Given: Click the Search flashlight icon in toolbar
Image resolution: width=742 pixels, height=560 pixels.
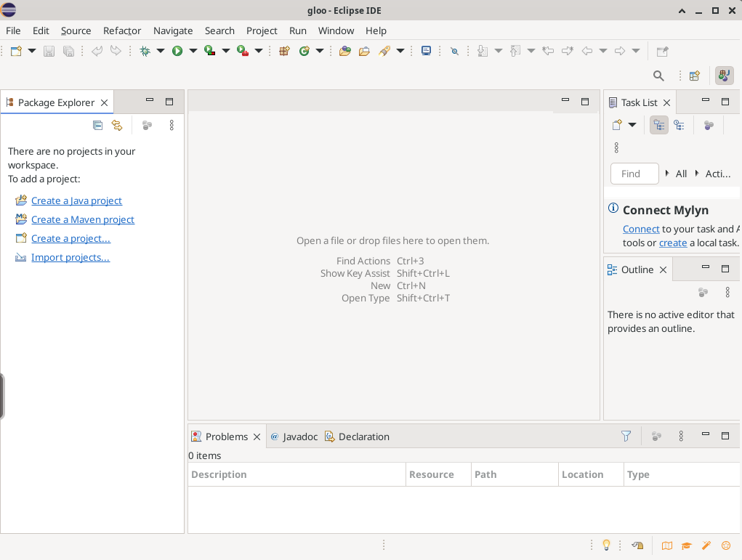Looking at the screenshot, I should pyautogui.click(x=384, y=51).
